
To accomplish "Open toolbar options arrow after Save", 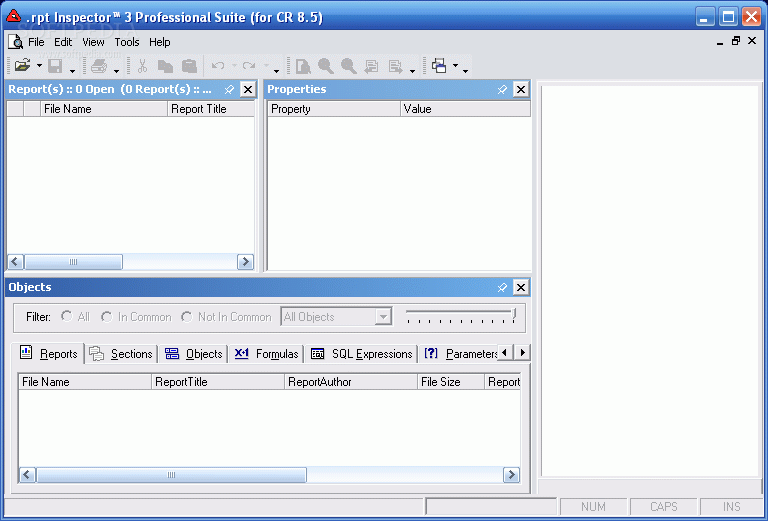I will point(72,71).
